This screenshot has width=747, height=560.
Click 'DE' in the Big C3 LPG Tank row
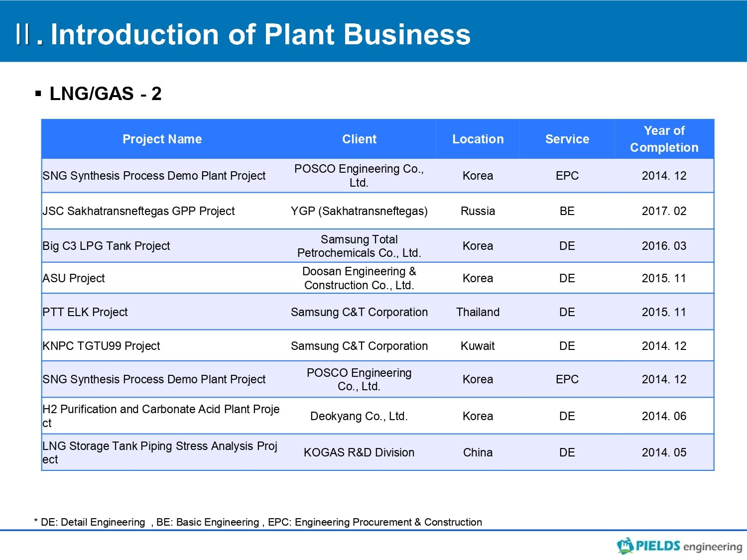click(x=567, y=246)
